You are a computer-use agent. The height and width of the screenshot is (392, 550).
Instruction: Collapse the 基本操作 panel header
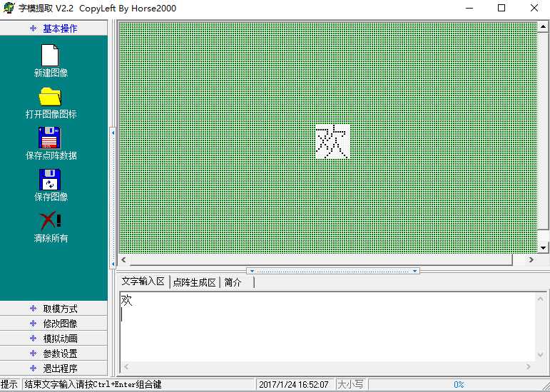54,29
